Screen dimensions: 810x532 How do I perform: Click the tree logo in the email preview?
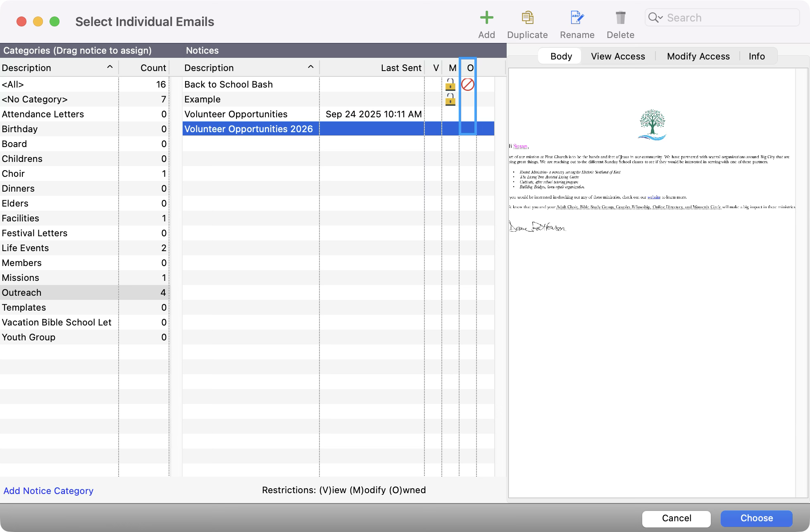tap(652, 125)
